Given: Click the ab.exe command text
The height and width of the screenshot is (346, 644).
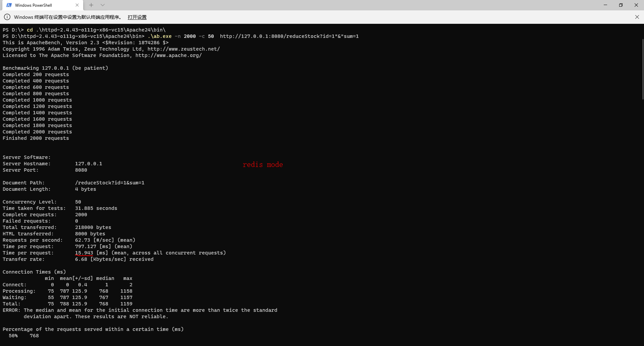Looking at the screenshot, I should (x=160, y=36).
